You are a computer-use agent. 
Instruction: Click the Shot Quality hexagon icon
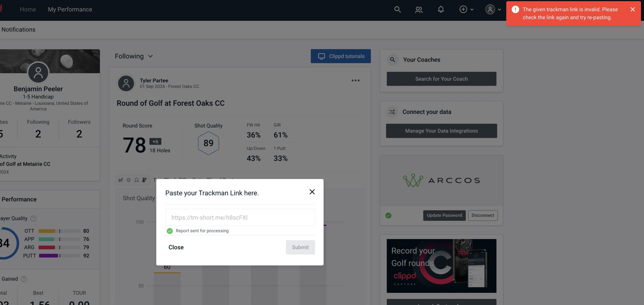pyautogui.click(x=208, y=143)
